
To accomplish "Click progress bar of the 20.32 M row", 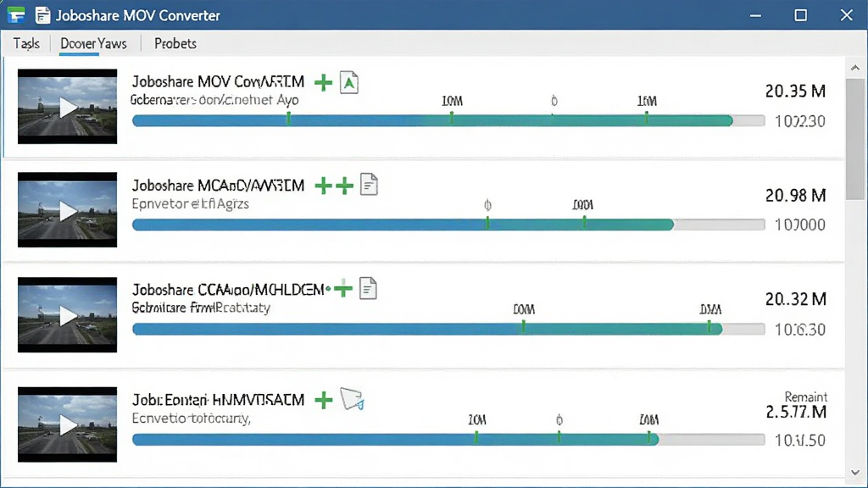I will pos(448,330).
